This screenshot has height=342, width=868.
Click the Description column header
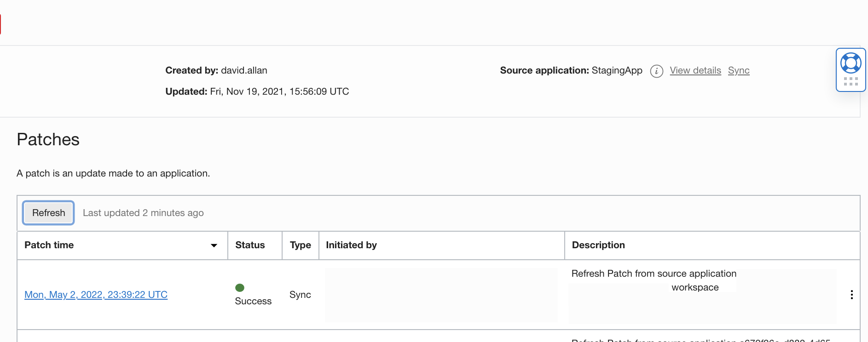(712, 245)
